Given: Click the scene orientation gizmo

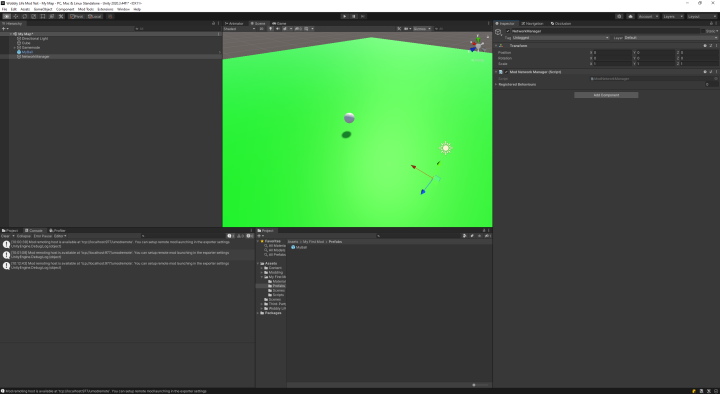Looking at the screenshot, I should 478,45.
